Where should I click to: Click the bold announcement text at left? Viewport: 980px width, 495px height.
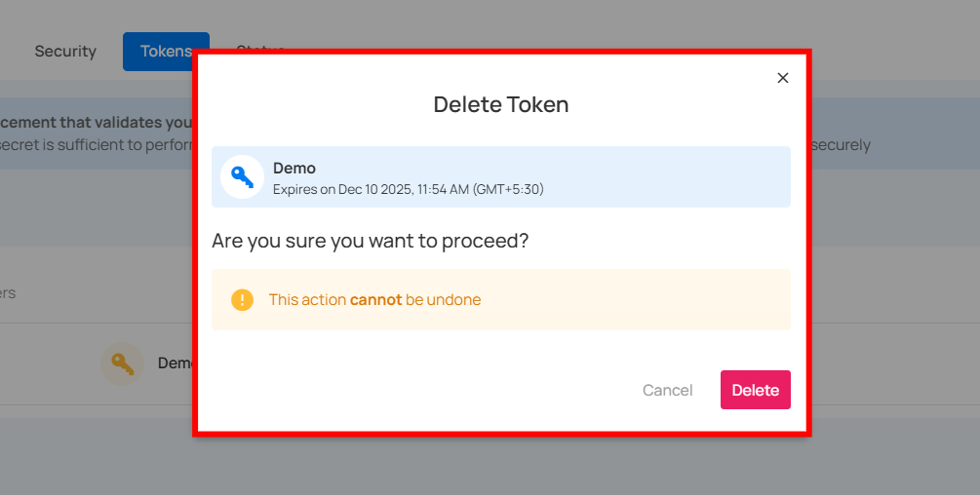pos(96,123)
